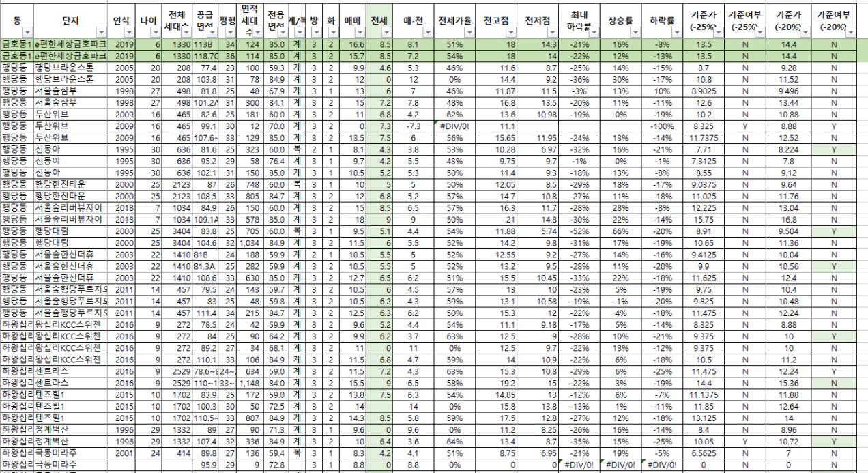Expand the filter arrow under the 전세 header

click(387, 32)
